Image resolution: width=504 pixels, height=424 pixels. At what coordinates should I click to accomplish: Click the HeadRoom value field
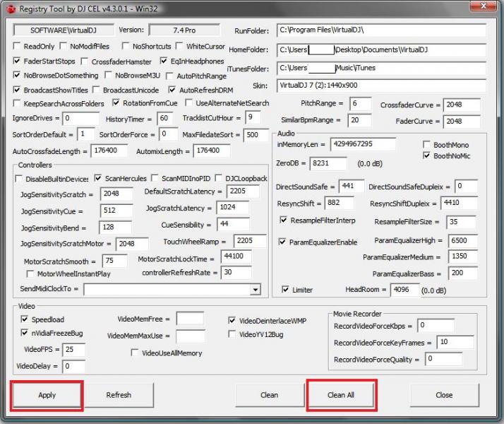click(405, 290)
